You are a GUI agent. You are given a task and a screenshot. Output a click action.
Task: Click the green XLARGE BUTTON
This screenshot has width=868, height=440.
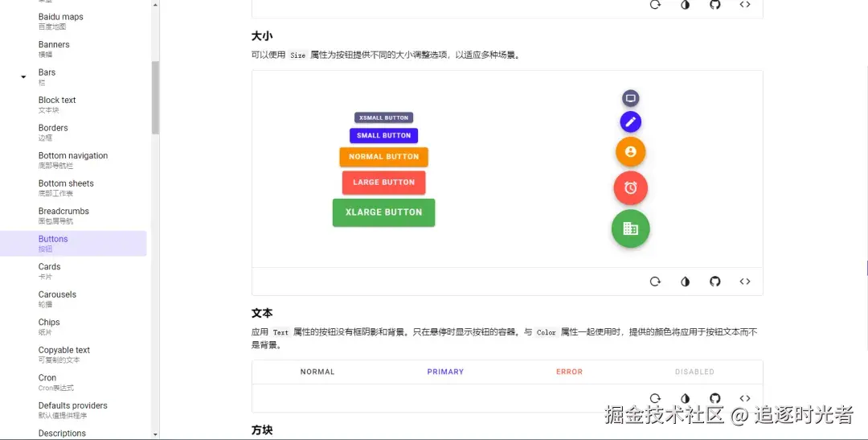point(383,212)
